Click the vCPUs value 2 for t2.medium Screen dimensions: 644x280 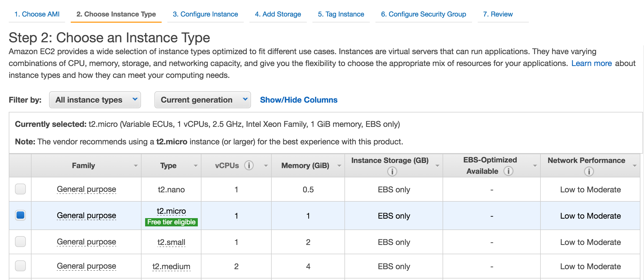[236, 267]
